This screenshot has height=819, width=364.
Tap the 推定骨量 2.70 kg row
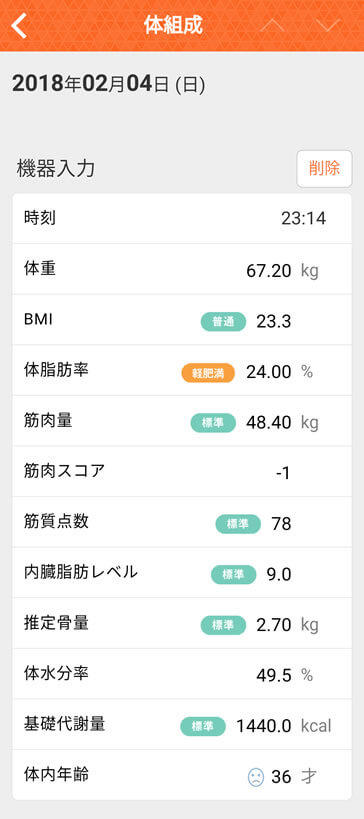point(182,625)
